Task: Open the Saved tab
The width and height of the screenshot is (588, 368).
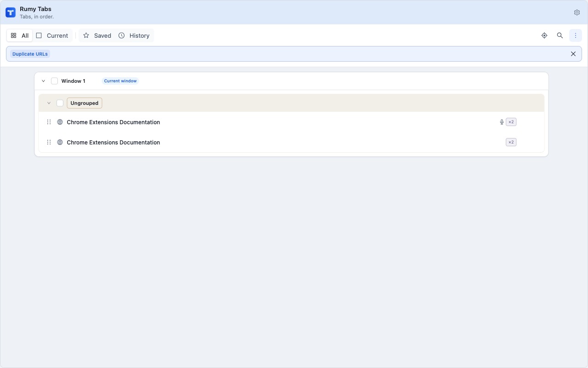Action: point(97,35)
